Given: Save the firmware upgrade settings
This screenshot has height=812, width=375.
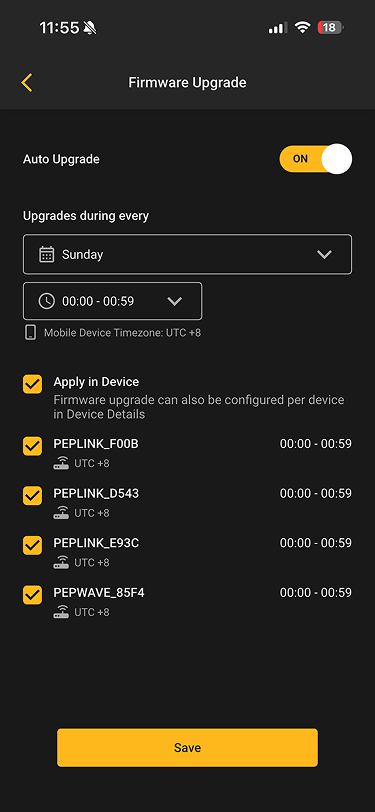Looking at the screenshot, I should [x=188, y=747].
